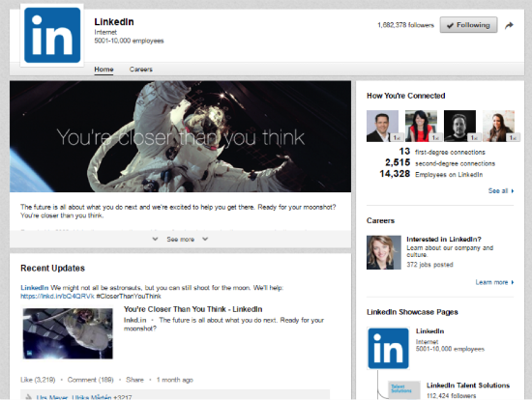Open You're Closer Than You Think article title
The width and height of the screenshot is (532, 400).
tap(192, 309)
